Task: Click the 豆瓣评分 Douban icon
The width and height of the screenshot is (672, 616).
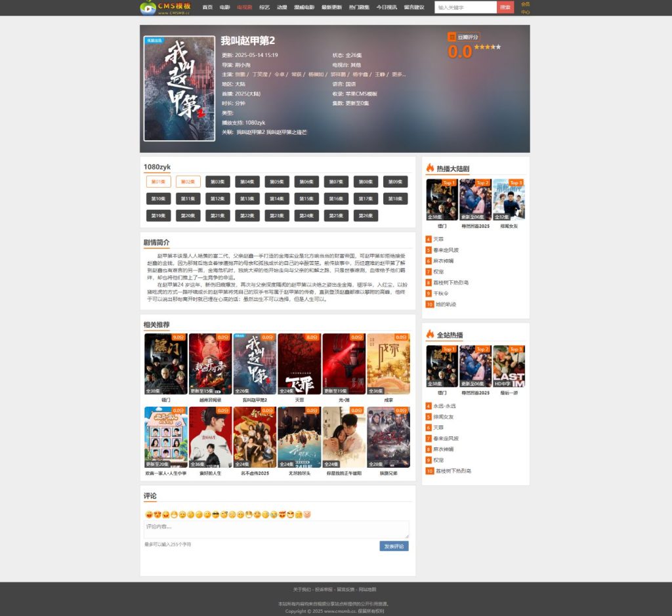Action: [x=451, y=37]
